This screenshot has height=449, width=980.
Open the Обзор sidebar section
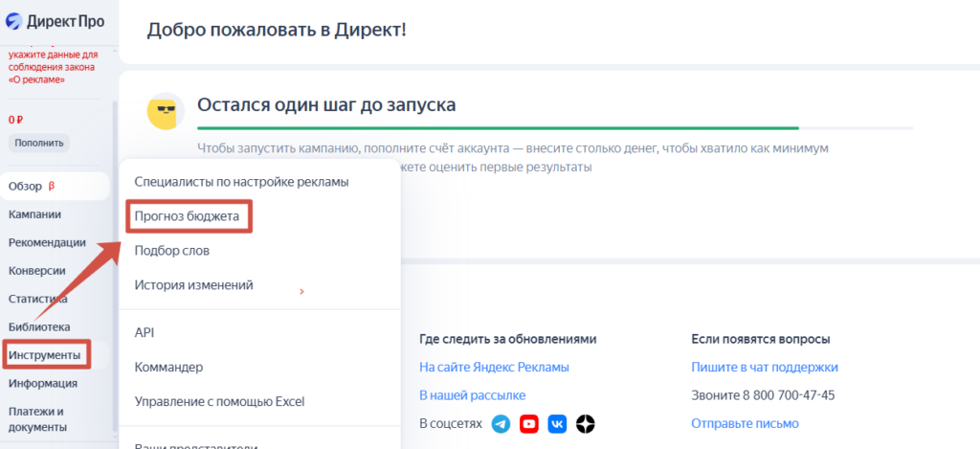tap(55, 187)
